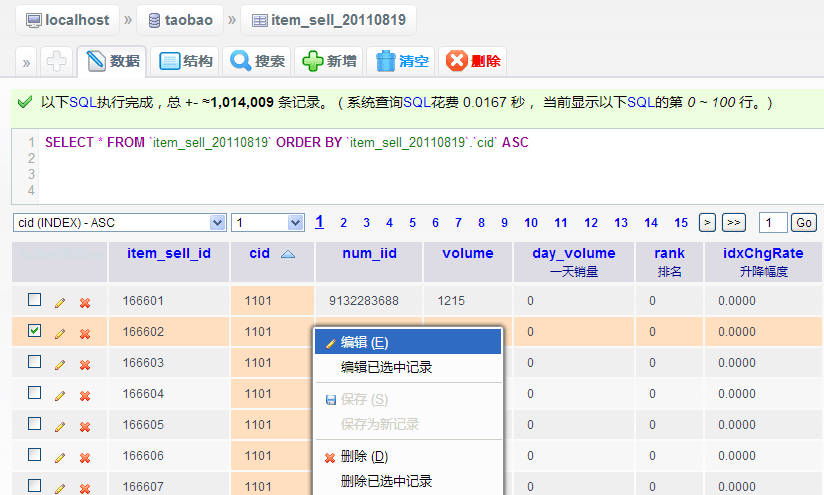Image resolution: width=824 pixels, height=495 pixels.
Task: Click red delete icon for row 166606
Action: tap(85, 457)
